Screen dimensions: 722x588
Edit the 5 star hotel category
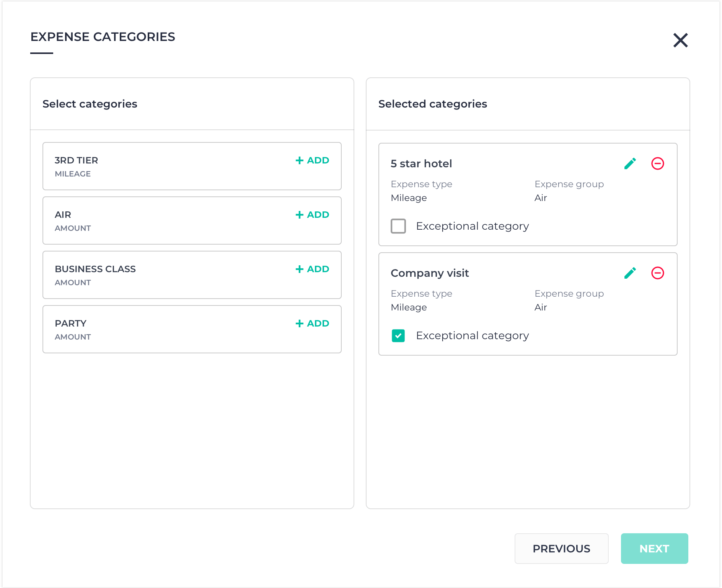pos(630,163)
